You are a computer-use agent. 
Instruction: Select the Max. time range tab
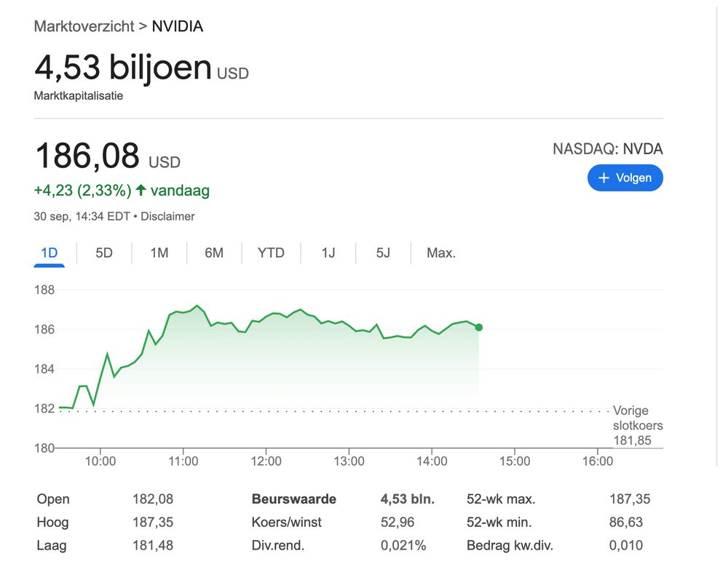[440, 253]
